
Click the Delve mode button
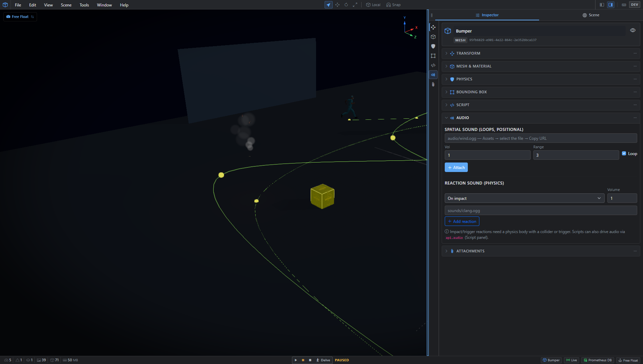[x=323, y=360]
